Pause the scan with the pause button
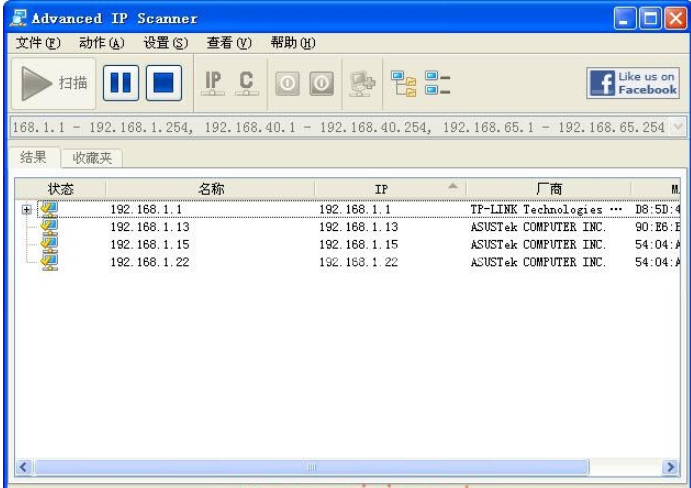The height and width of the screenshot is (488, 691). (x=121, y=83)
